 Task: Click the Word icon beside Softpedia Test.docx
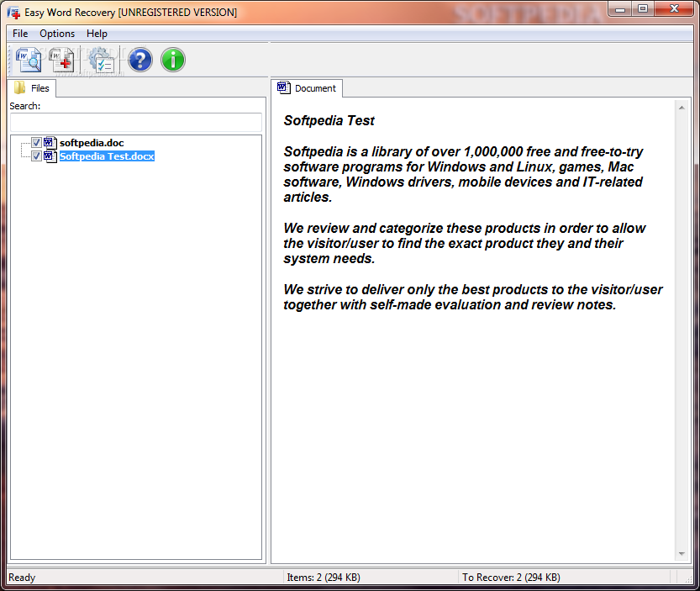point(50,156)
